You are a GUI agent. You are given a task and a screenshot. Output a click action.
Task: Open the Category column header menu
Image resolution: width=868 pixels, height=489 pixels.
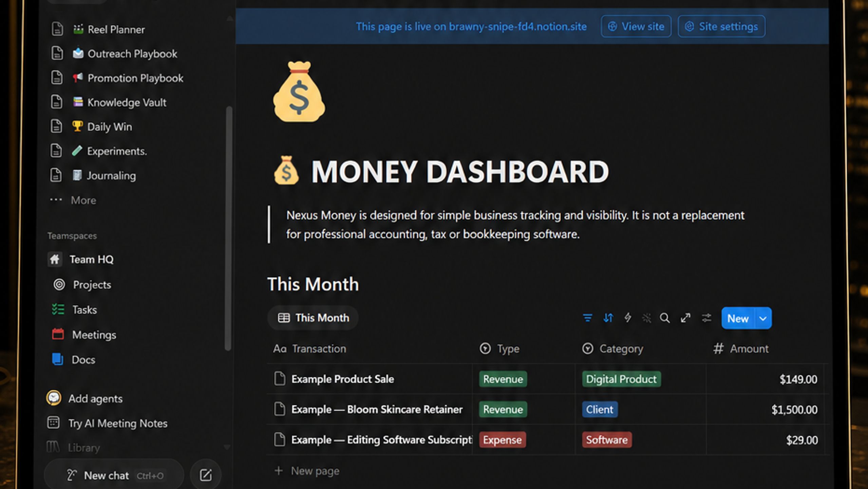click(612, 349)
